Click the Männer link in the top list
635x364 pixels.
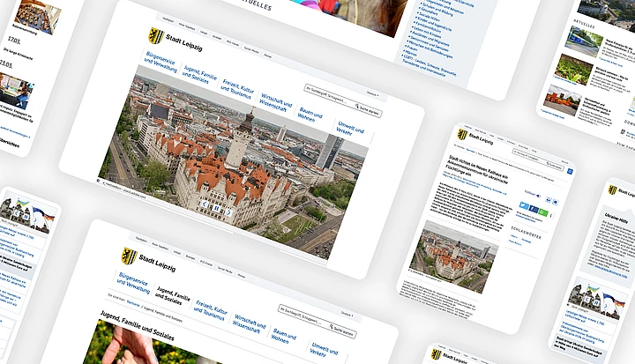411,53
